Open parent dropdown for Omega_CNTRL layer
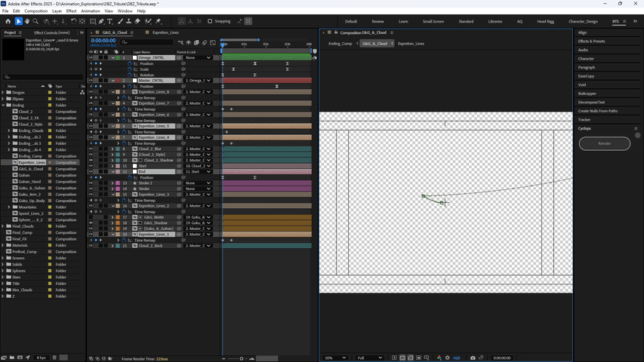Screen dimensions: 644x362 pos(198,58)
